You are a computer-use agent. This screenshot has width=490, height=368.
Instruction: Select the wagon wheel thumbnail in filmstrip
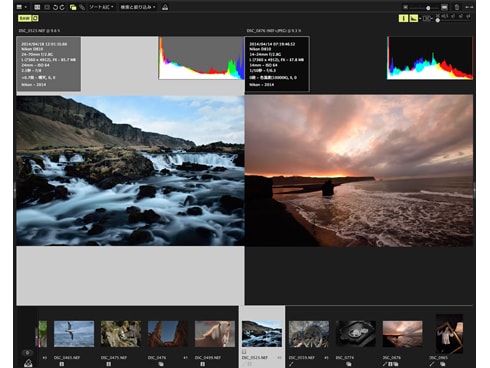click(309, 334)
